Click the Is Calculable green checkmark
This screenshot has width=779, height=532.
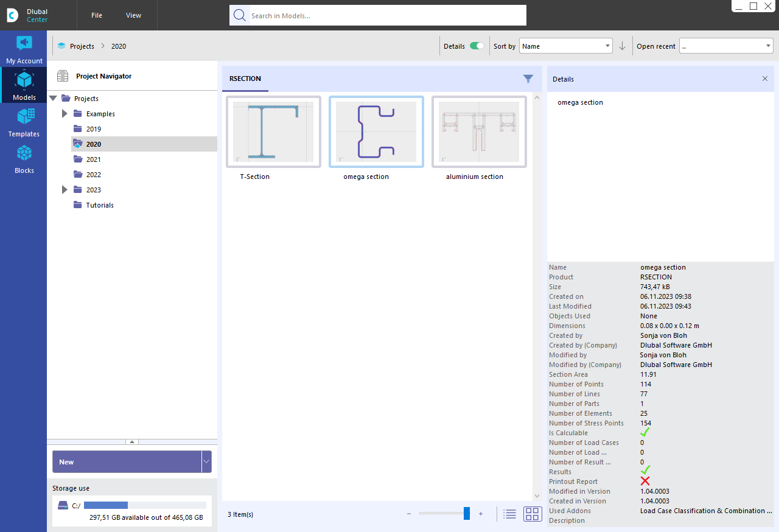[645, 433]
